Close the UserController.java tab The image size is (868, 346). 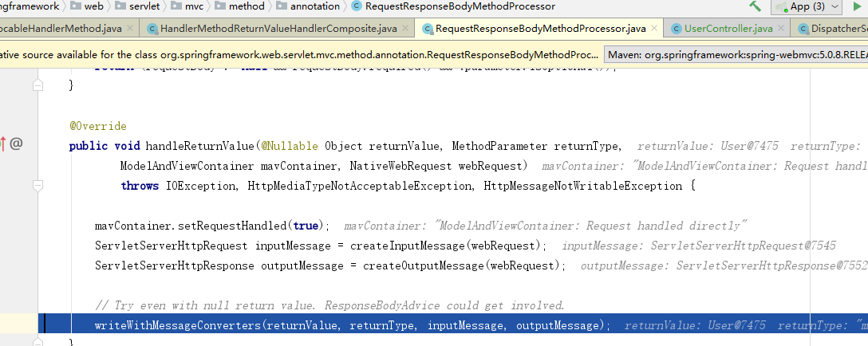click(783, 29)
